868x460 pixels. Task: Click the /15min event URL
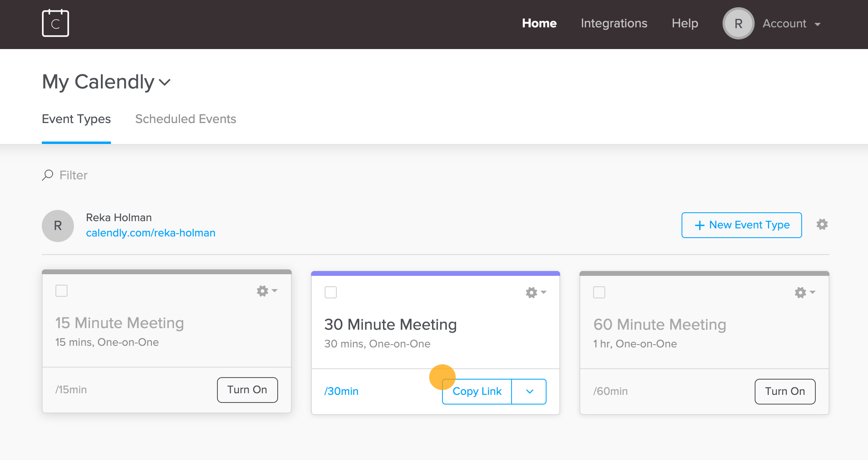click(x=71, y=390)
